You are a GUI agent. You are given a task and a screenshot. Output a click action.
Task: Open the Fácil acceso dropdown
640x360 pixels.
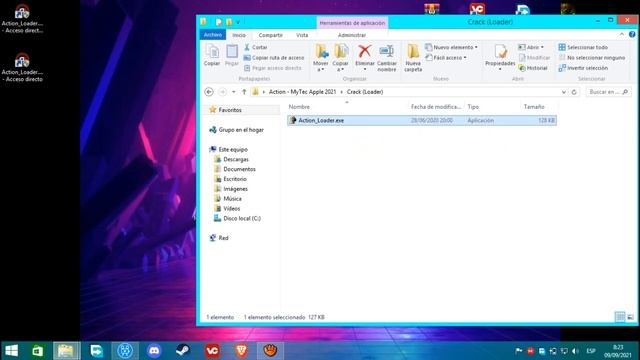pos(446,58)
